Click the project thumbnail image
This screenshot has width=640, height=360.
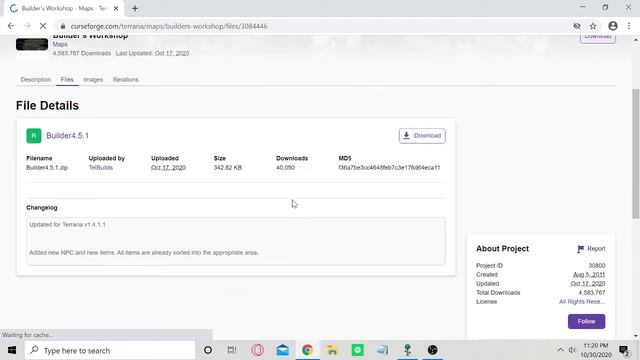tap(32, 44)
